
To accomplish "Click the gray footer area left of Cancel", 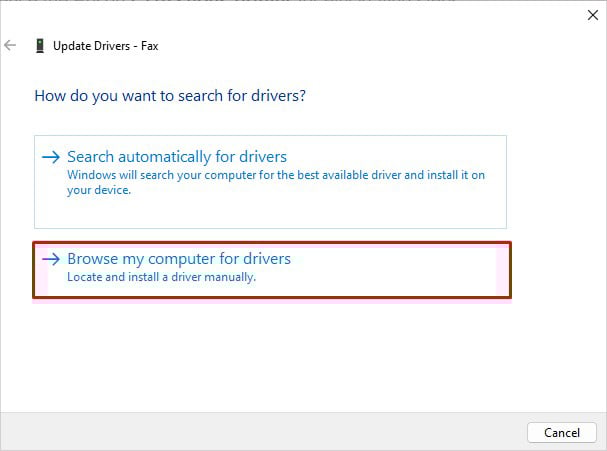I will (300, 433).
